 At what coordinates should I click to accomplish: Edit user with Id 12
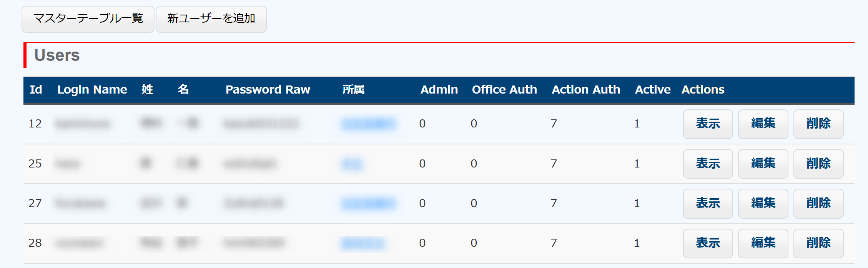pos(763,124)
